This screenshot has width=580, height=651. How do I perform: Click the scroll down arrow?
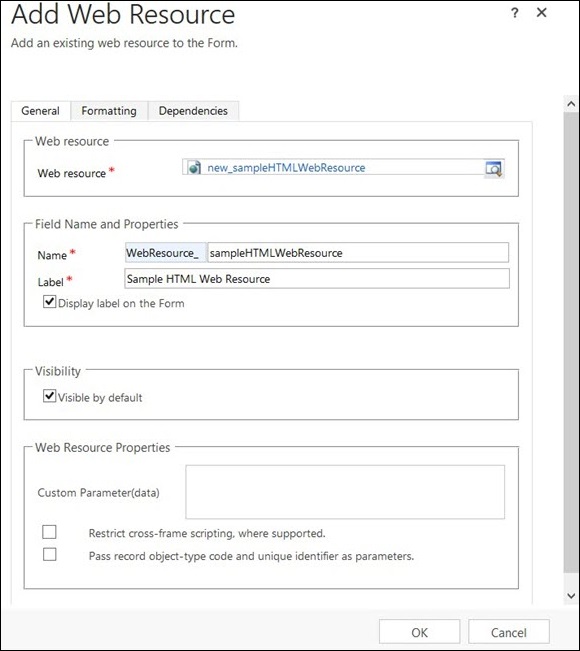click(x=571, y=596)
